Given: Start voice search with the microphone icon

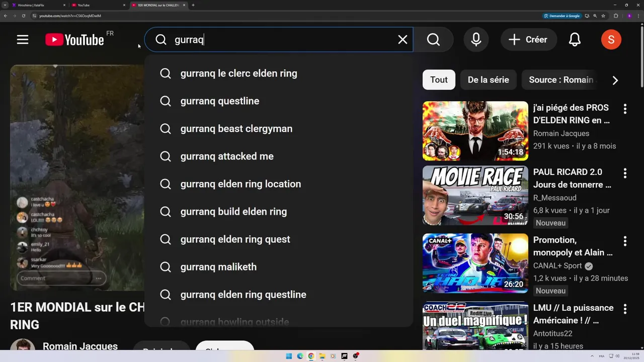Looking at the screenshot, I should pyautogui.click(x=476, y=40).
